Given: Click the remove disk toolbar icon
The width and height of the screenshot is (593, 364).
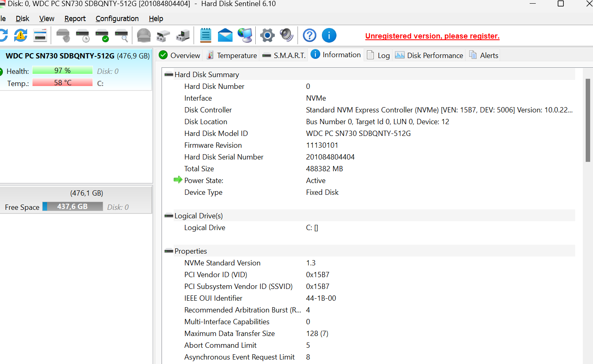Looking at the screenshot, I should 163,35.
